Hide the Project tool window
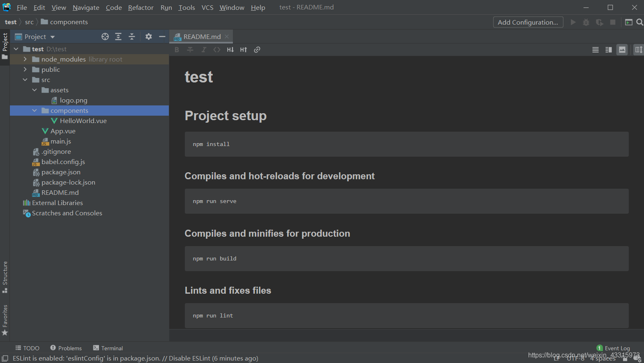The width and height of the screenshot is (644, 363). (x=162, y=37)
